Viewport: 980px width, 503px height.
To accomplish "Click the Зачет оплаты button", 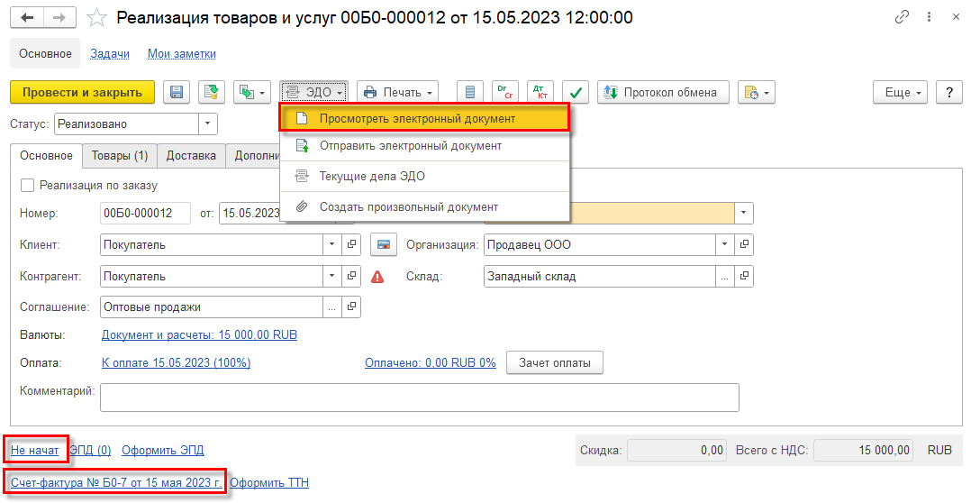I will click(554, 363).
